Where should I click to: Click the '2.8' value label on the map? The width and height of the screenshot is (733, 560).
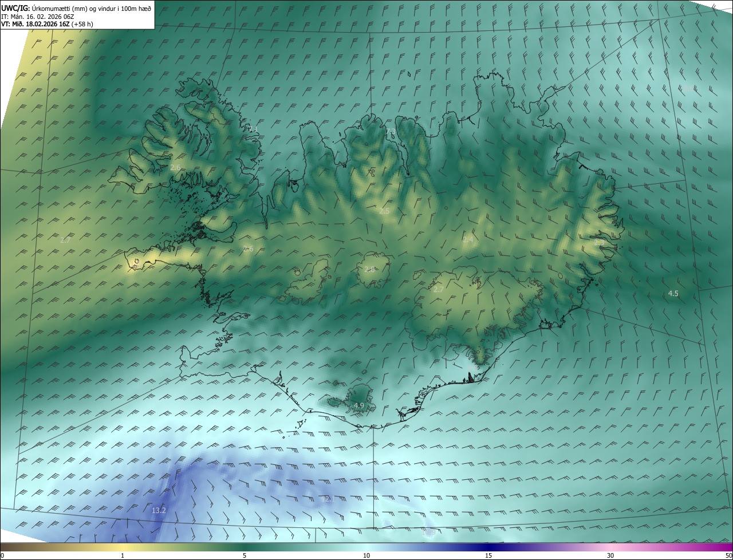point(369,269)
